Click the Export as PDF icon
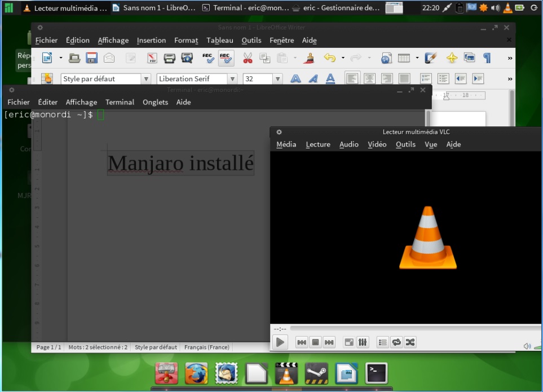This screenshot has height=392, width=543. point(152,58)
